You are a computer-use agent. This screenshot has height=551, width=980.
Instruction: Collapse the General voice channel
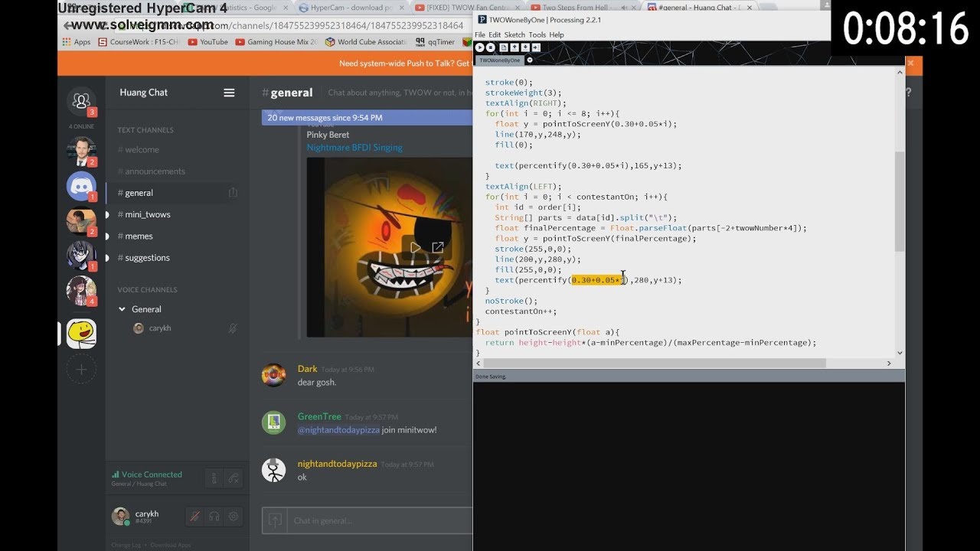(122, 309)
